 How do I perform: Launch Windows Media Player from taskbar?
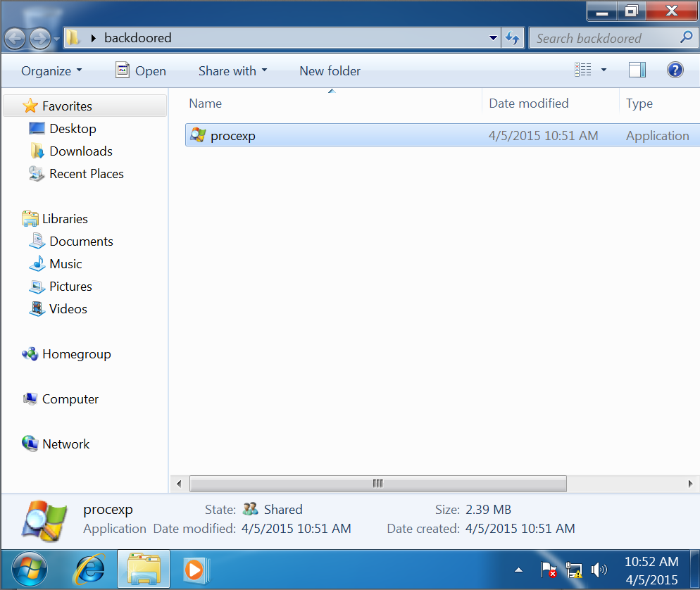(x=194, y=567)
